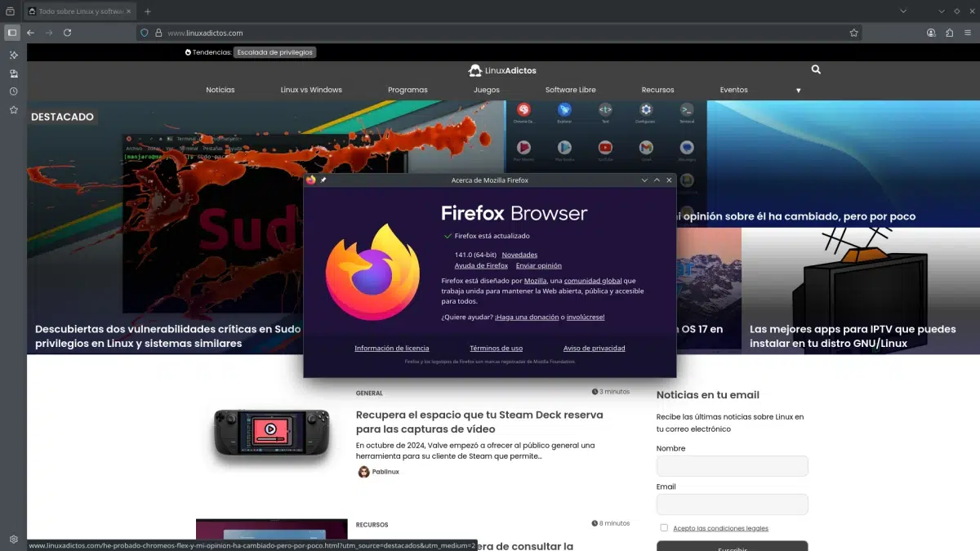980x551 pixels.
Task: Focus the Email input field
Action: (x=732, y=504)
